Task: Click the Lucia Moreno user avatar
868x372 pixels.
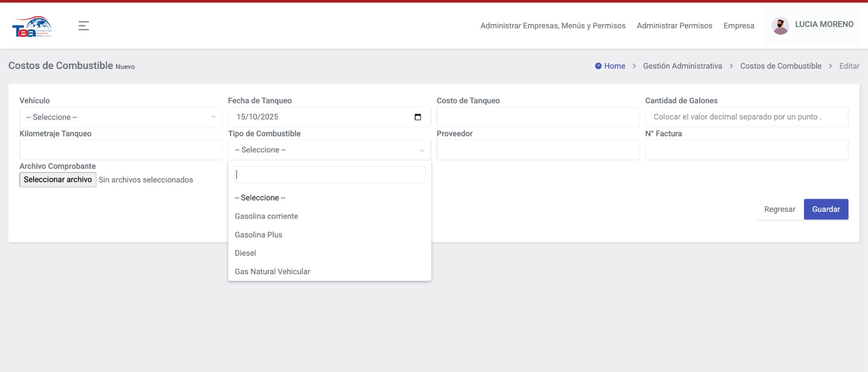Action: (780, 26)
